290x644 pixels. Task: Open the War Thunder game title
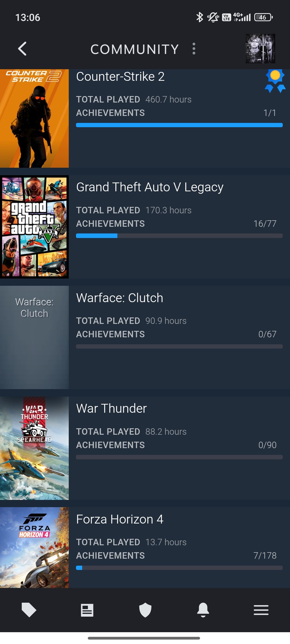tap(111, 408)
